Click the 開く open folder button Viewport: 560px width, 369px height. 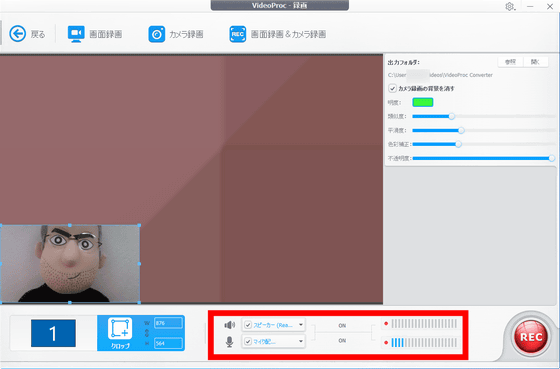(x=535, y=62)
